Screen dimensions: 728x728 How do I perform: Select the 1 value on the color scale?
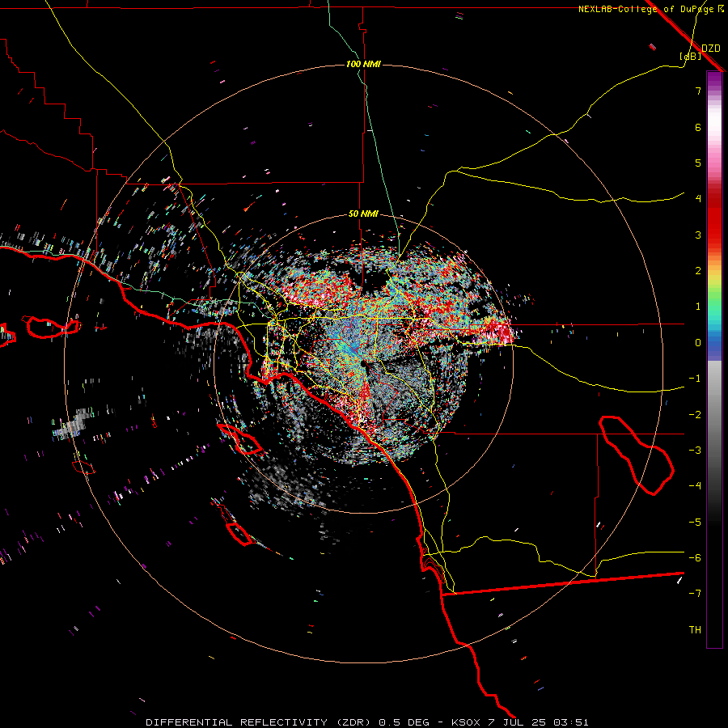pos(698,307)
